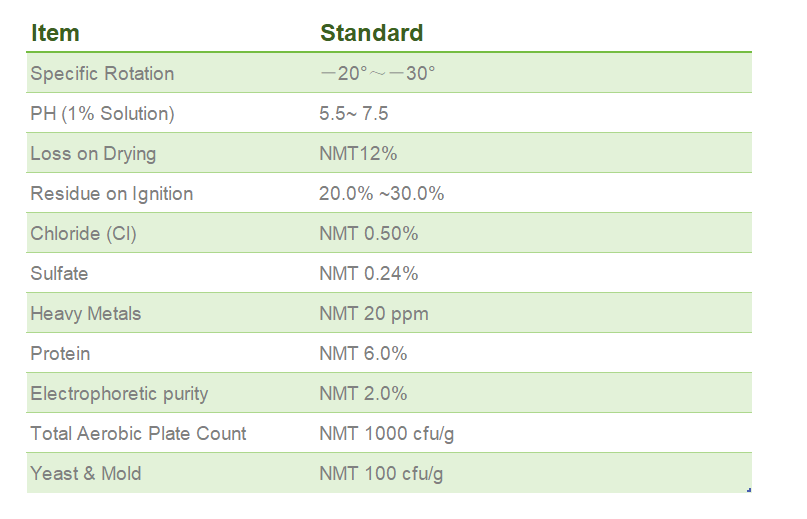Click the 5.5~ 7.5 value

point(354,114)
